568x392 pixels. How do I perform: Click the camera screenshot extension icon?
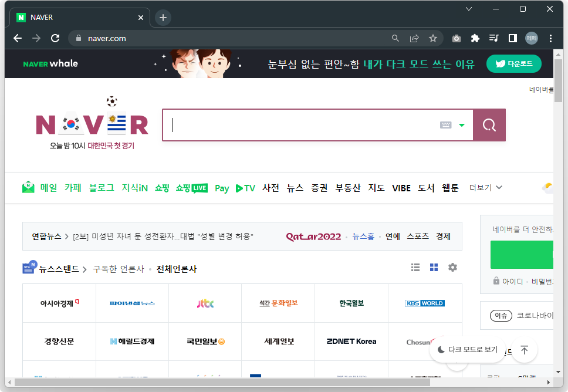(x=457, y=38)
